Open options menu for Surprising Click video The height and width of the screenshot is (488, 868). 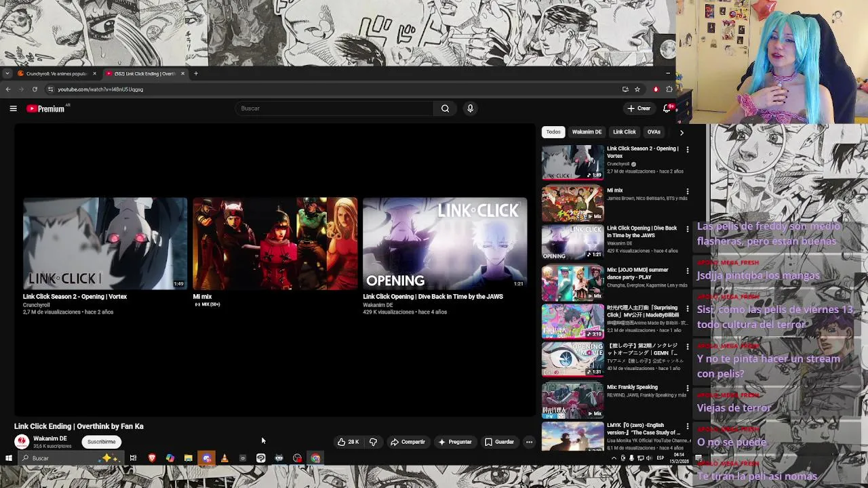[x=688, y=310]
